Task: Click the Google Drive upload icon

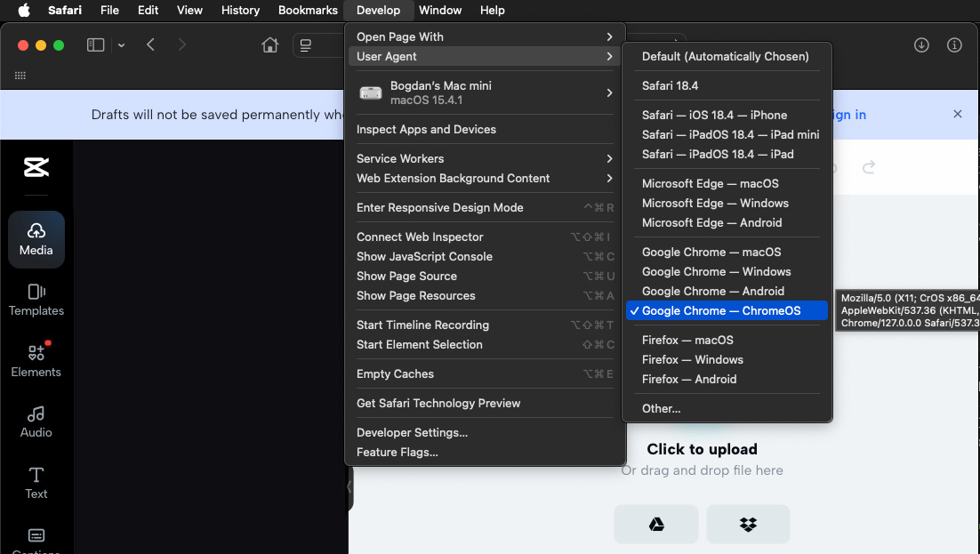Action: pyautogui.click(x=656, y=524)
